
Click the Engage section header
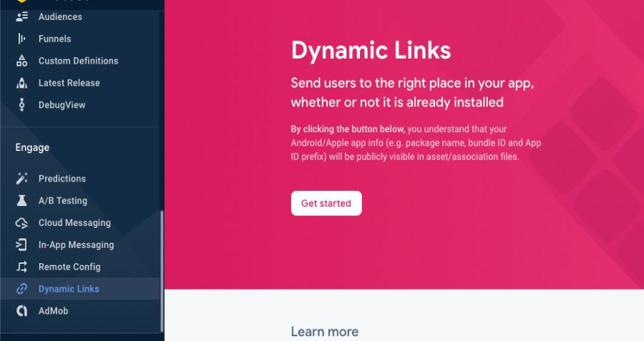[x=32, y=147]
